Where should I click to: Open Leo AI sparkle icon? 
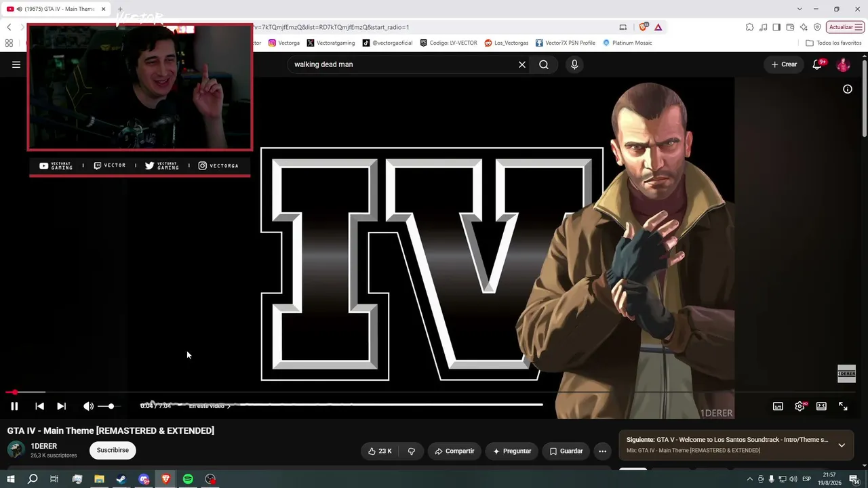(804, 27)
